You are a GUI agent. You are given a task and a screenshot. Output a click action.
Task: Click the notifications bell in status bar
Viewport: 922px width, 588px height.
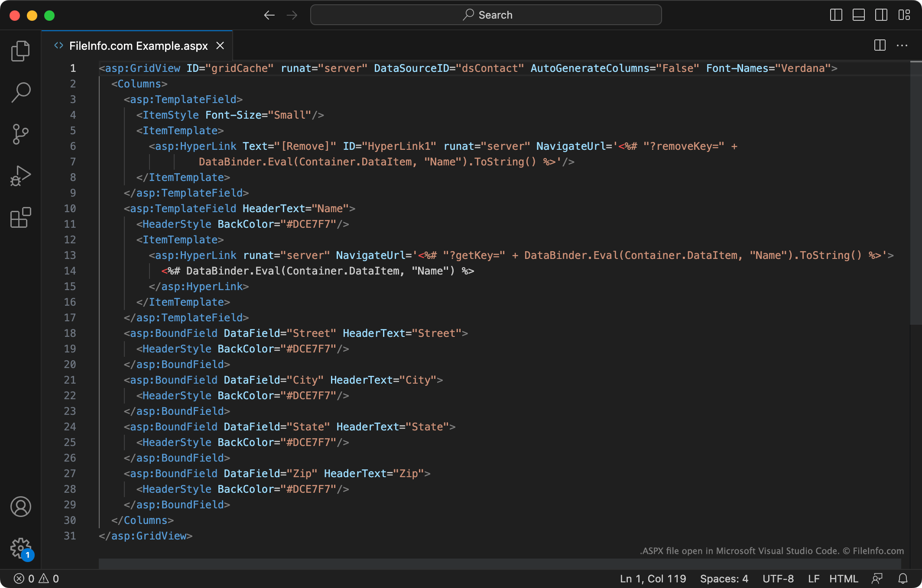click(x=903, y=578)
